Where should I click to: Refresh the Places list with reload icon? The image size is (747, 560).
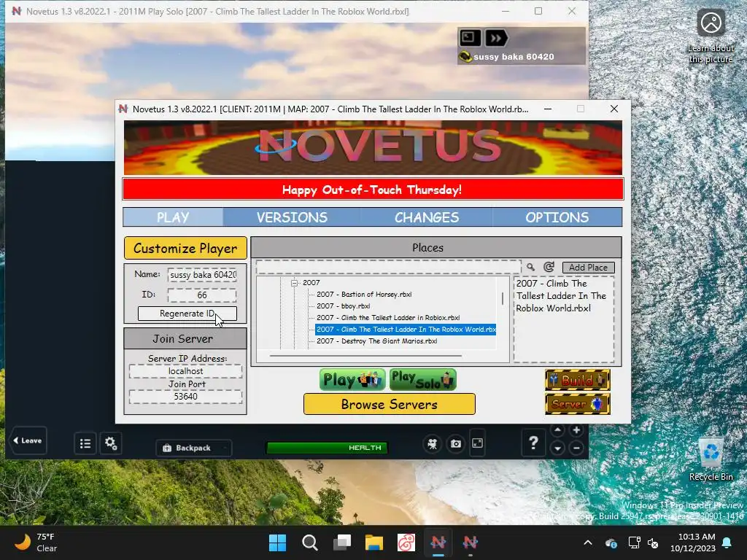[x=549, y=267]
